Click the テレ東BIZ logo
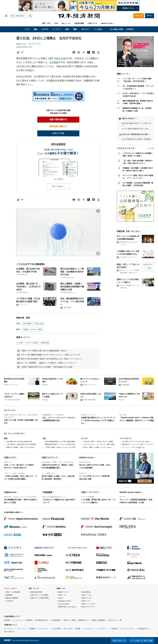Image resolution: width=158 pixels, height=644 pixels. pos(42,562)
